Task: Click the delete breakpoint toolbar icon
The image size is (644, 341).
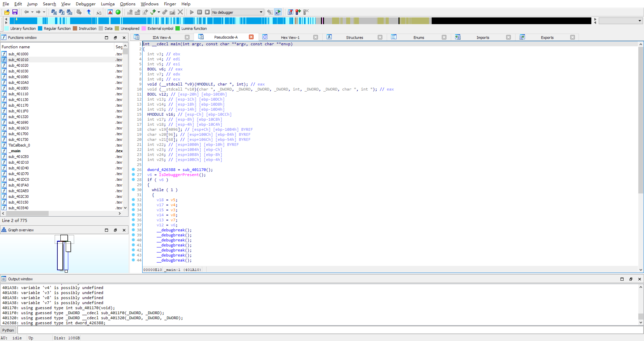Action: coord(306,12)
